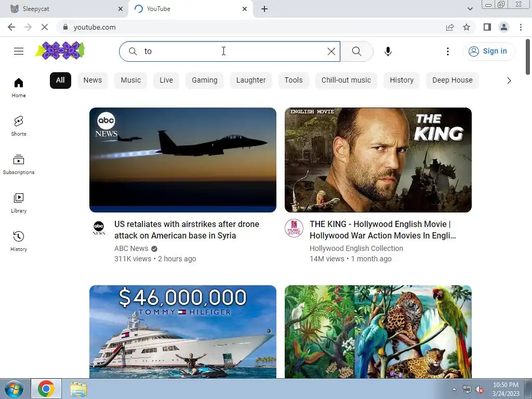This screenshot has height=399, width=532.
Task: Open Subscriptions in the sidebar
Action: 19,165
